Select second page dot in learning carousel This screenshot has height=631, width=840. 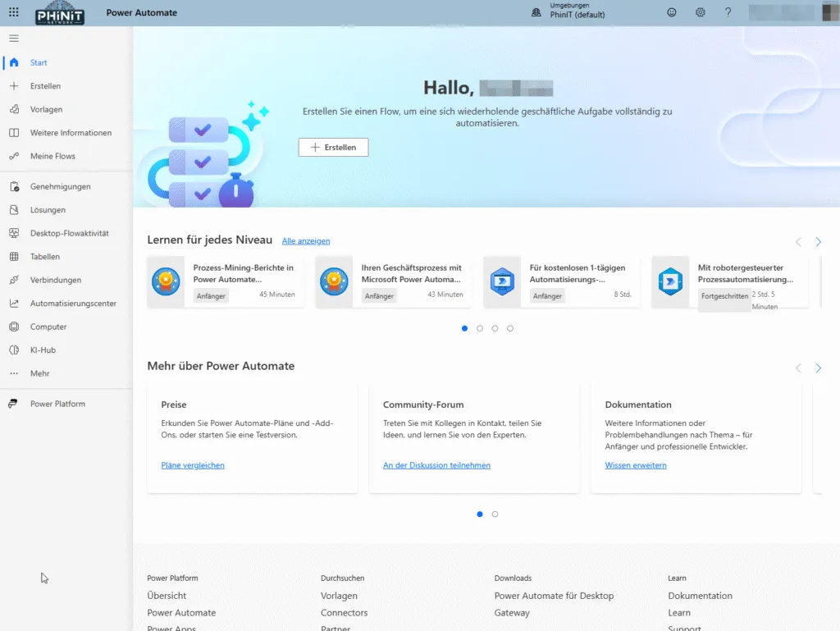[480, 328]
